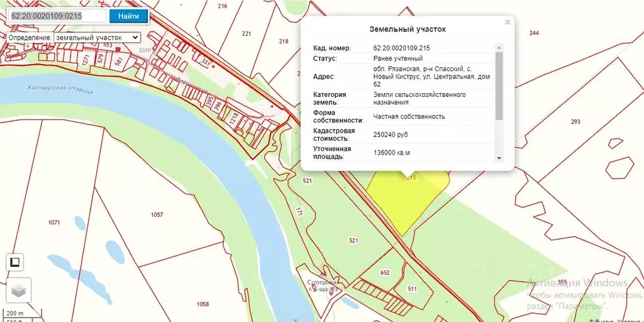Select parcel 511 on the map
The width and height of the screenshot is (644, 322).
(x=413, y=289)
